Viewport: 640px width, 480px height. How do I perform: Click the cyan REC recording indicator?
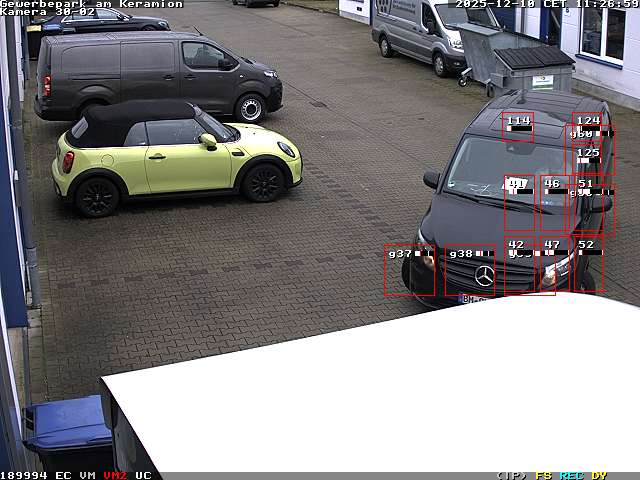click(x=571, y=475)
